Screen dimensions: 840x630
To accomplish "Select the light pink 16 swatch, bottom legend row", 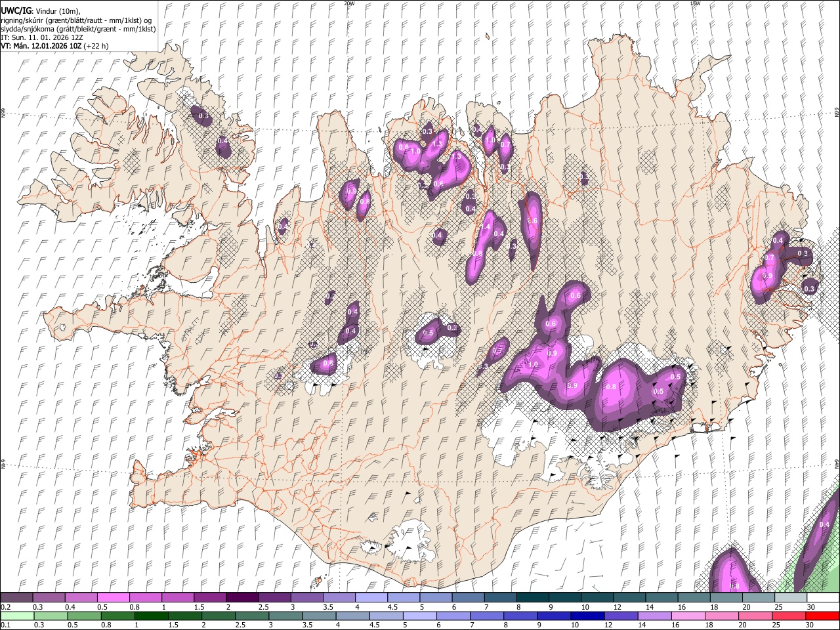I will (688, 616).
